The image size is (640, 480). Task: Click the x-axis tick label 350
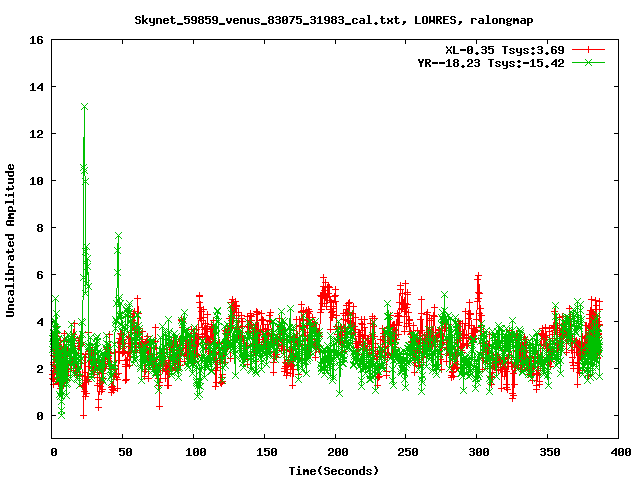pos(550,452)
